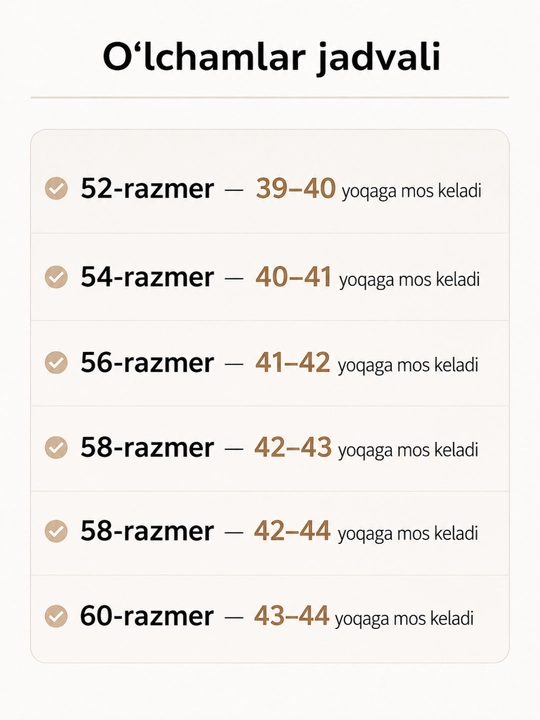This screenshot has height=720, width=540.
Task: Click 'yoqaga mos keladi' in the 60-razmer row
Action: click(404, 619)
